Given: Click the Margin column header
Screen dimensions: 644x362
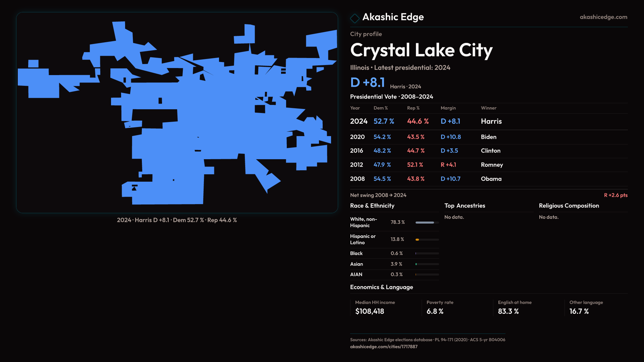Looking at the screenshot, I should tap(448, 108).
